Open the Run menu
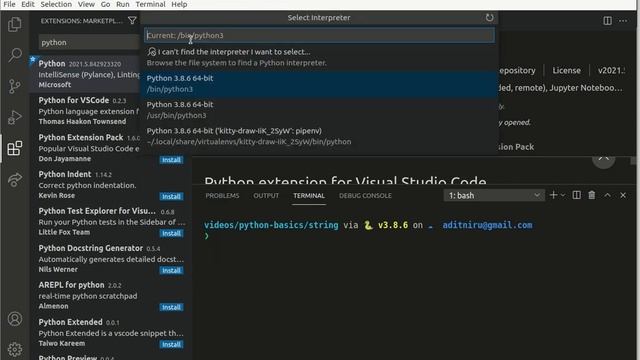Screen dimensions: 640x360 [x=122, y=4]
